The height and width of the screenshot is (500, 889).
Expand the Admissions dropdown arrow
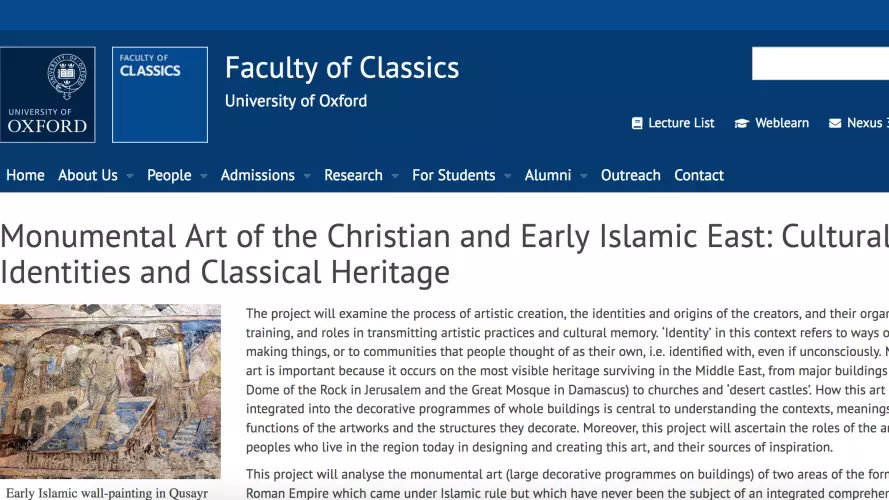pos(307,176)
